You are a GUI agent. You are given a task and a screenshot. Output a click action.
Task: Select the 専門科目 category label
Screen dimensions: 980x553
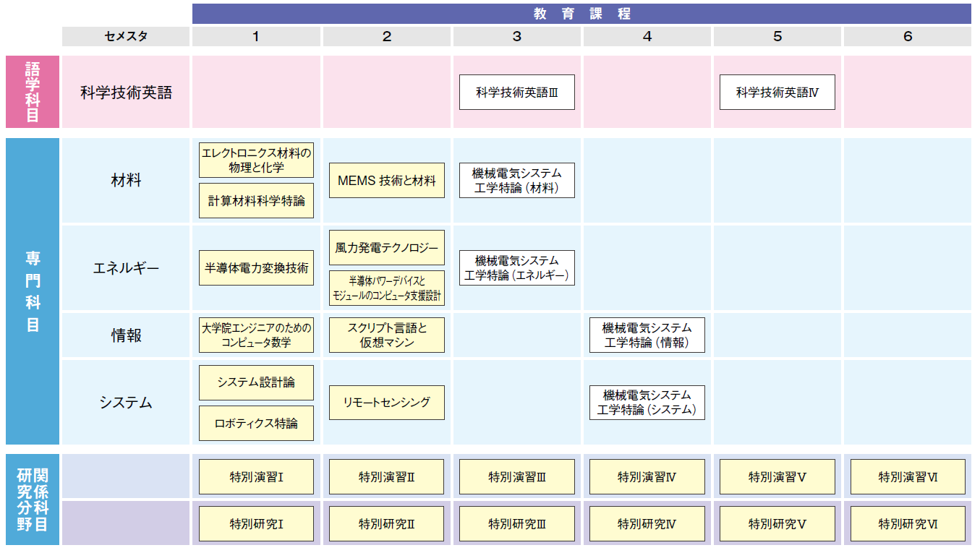(x=33, y=291)
